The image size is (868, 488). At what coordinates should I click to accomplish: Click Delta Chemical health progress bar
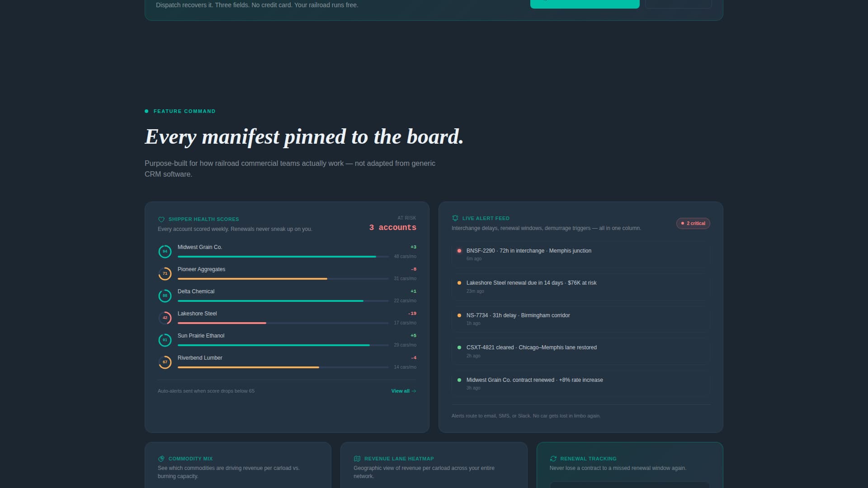click(x=283, y=301)
